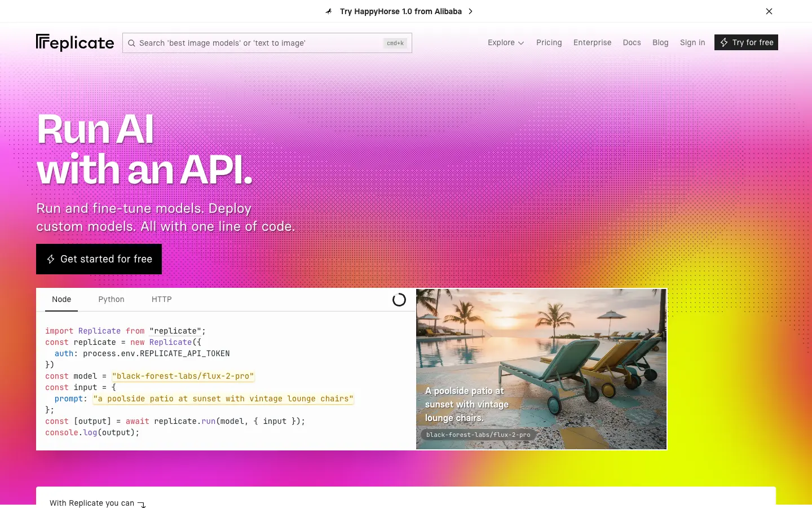Visit the Blog
This screenshot has height=508, width=812.
660,42
